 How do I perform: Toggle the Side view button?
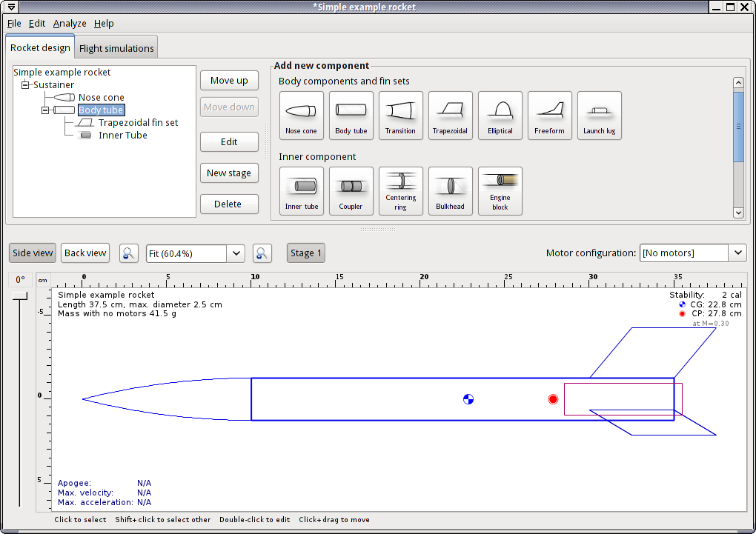click(33, 253)
